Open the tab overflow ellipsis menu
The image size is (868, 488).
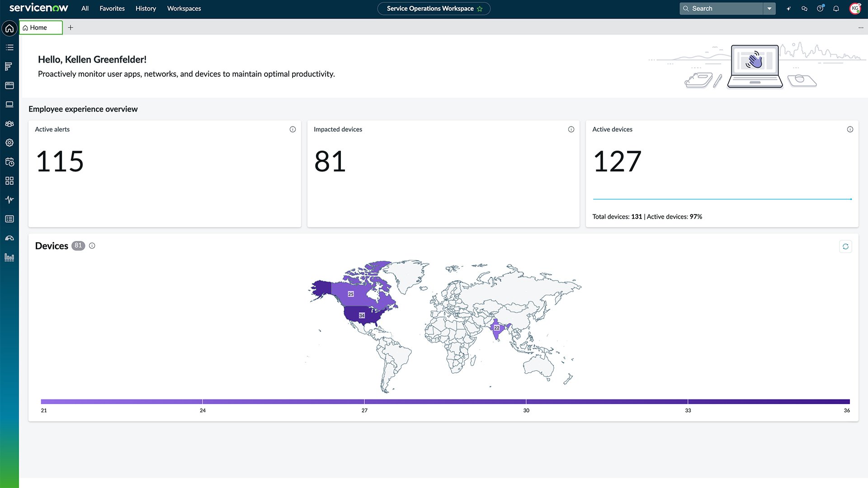(x=861, y=28)
